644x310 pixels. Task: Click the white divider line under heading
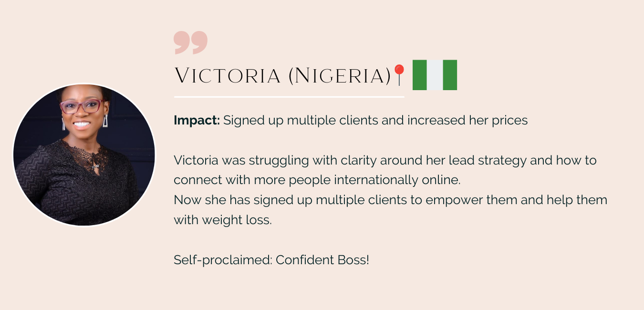click(289, 97)
